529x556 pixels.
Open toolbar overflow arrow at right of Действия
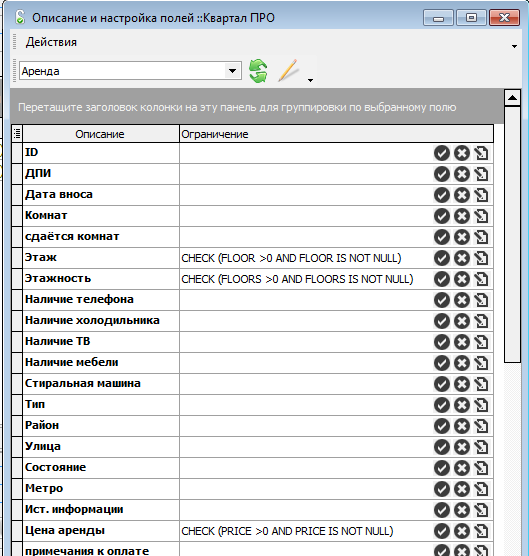point(514,46)
